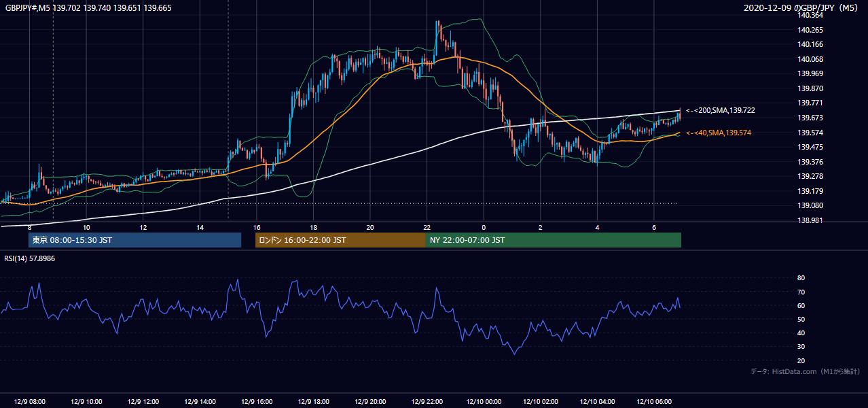Click the 12/9 08:00 time axis label
This screenshot has width=868, height=408.
(x=29, y=401)
